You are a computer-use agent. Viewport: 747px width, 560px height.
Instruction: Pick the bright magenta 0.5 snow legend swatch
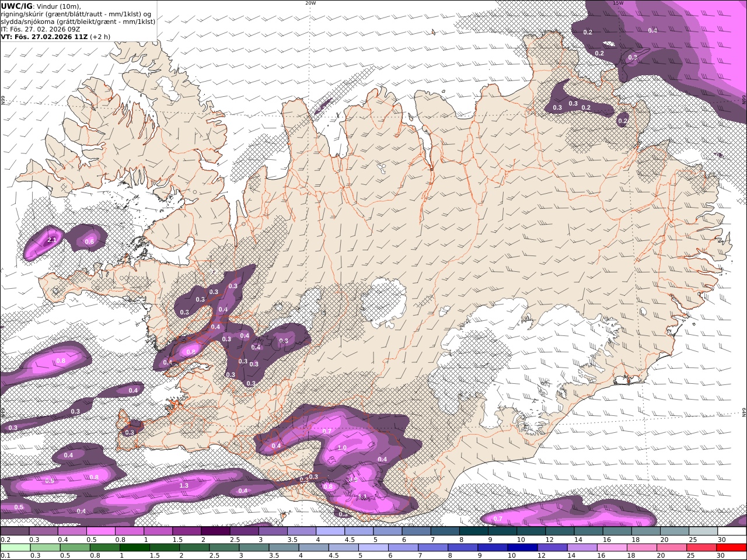coord(100,531)
